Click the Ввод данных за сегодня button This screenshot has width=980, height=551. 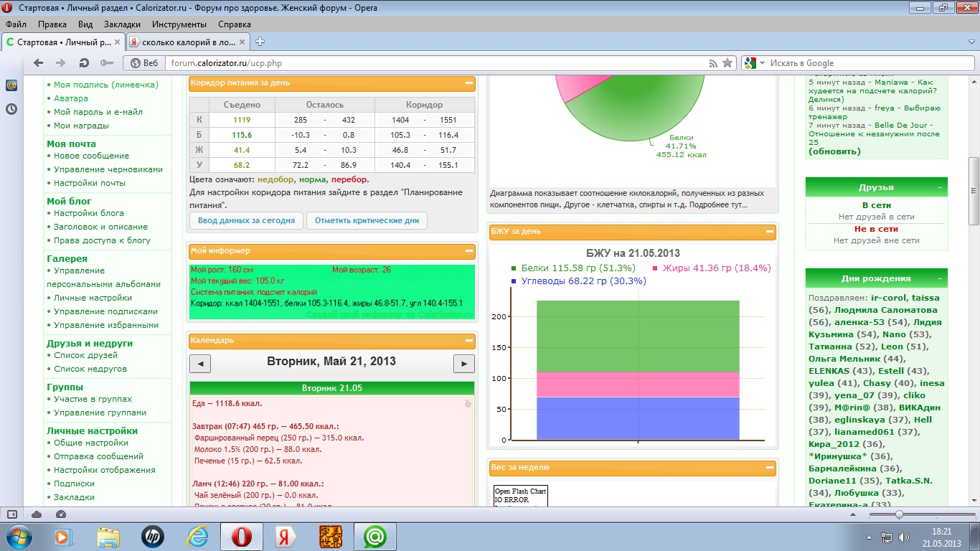[x=247, y=220]
